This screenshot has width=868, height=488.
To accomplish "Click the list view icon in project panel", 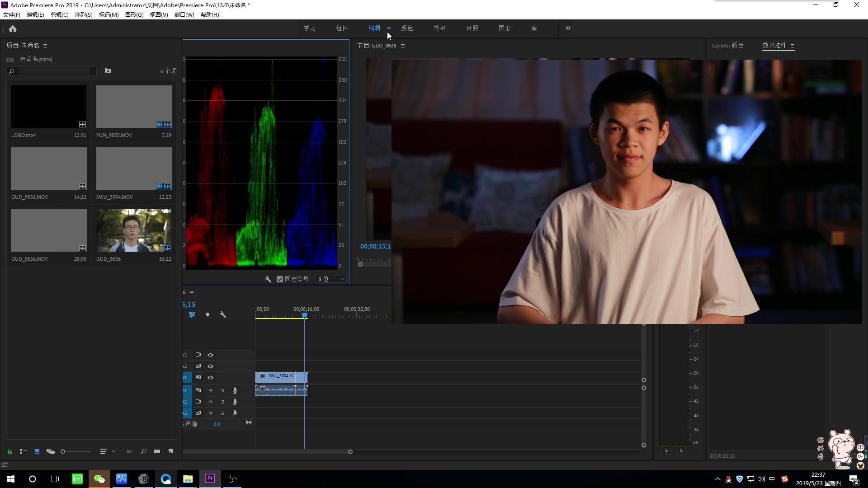I will click(23, 451).
